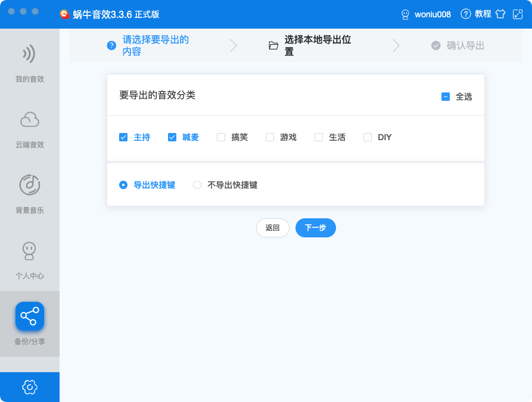
Task: Click the check-circle icon of 确认导出 step
Action: coord(436,45)
